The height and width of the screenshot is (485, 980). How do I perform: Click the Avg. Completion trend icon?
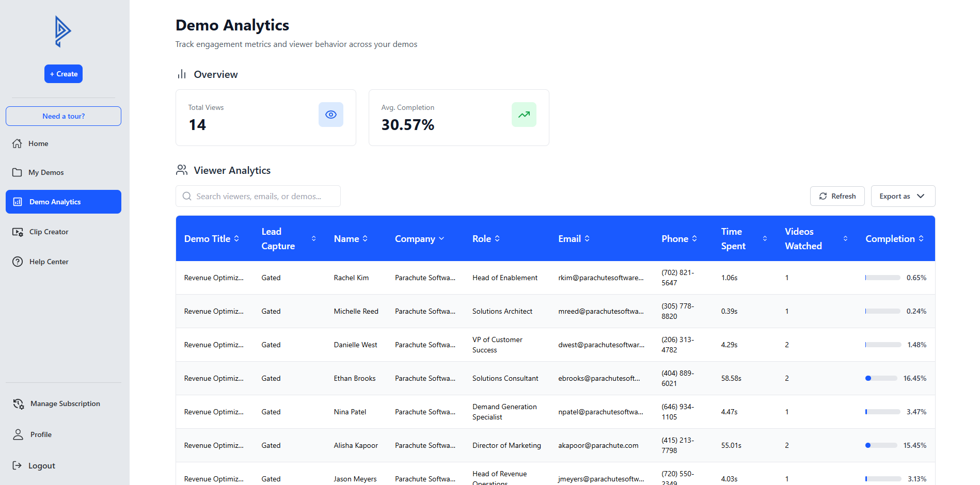coord(524,115)
